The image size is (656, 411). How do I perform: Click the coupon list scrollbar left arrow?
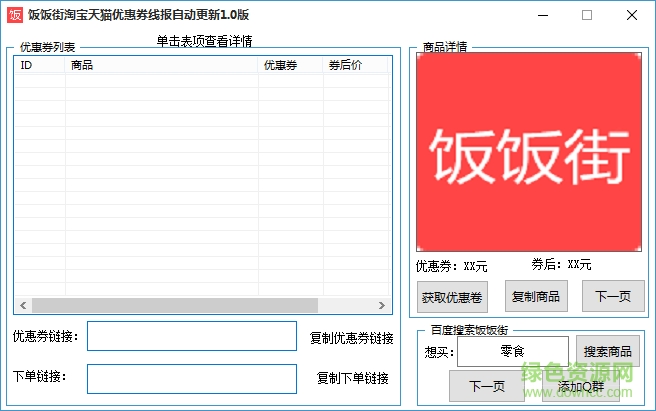click(22, 305)
